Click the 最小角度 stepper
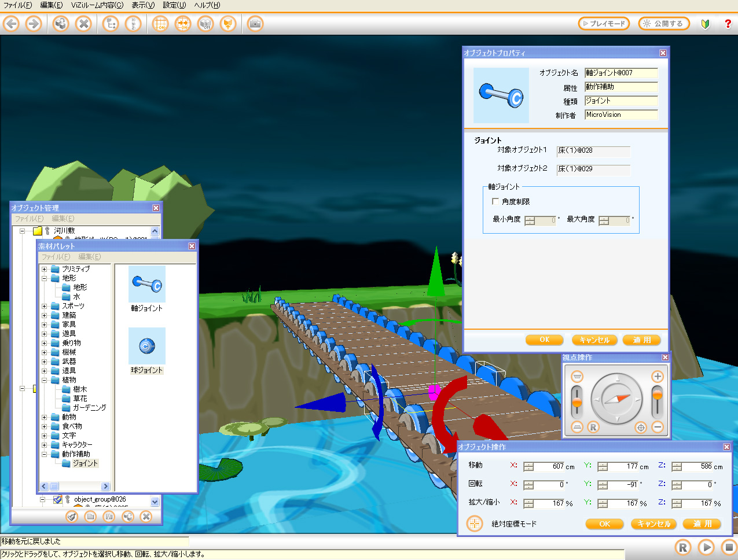 tap(530, 220)
